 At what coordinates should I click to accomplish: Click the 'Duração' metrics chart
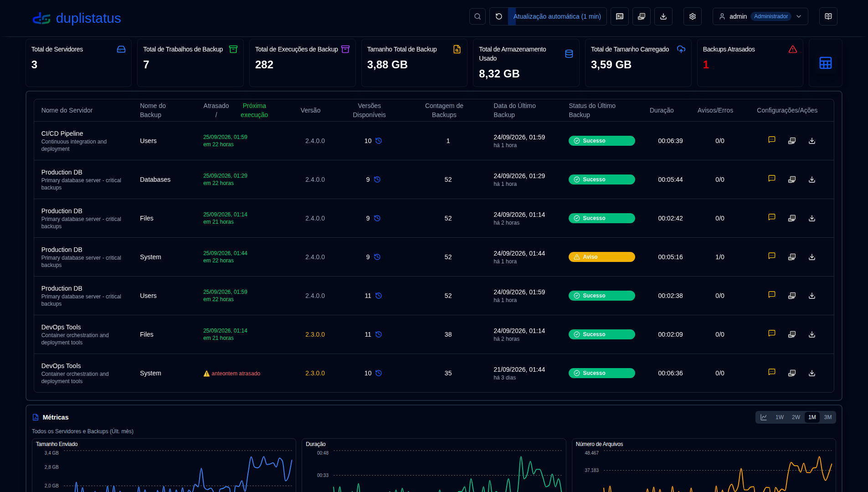tap(434, 466)
